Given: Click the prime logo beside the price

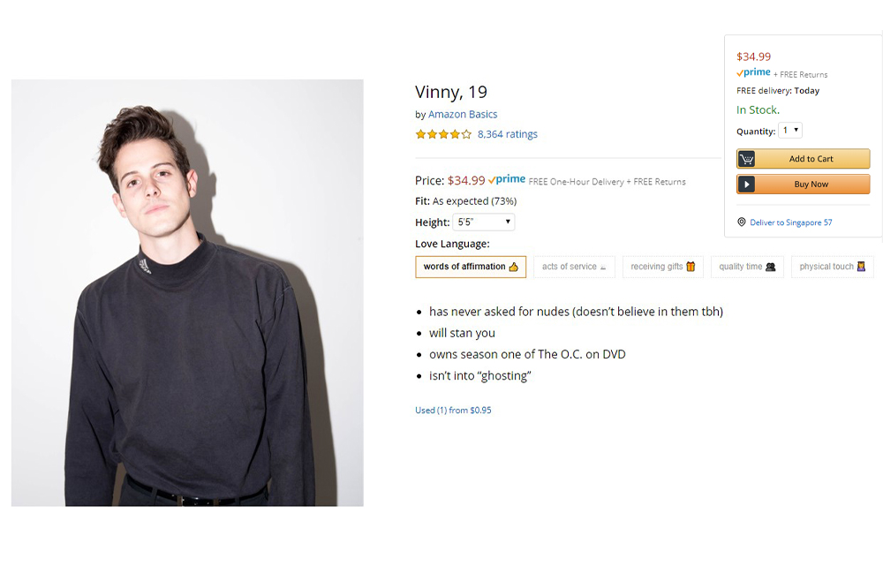Looking at the screenshot, I should 507,180.
